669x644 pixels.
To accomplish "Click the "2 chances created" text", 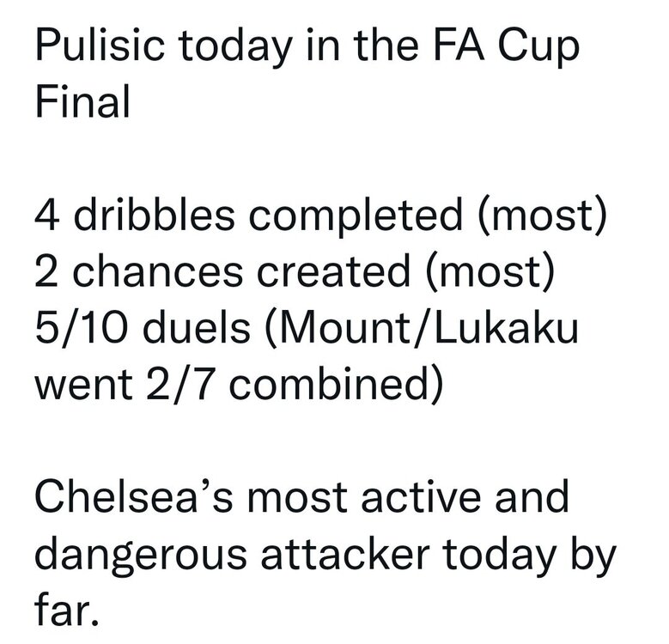I will [x=222, y=270].
